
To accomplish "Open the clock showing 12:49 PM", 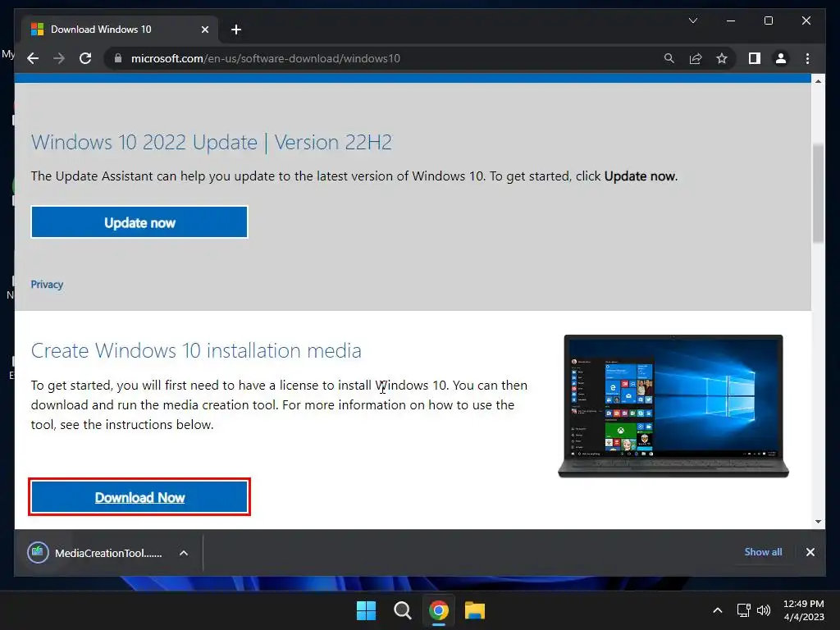I will coord(804,610).
